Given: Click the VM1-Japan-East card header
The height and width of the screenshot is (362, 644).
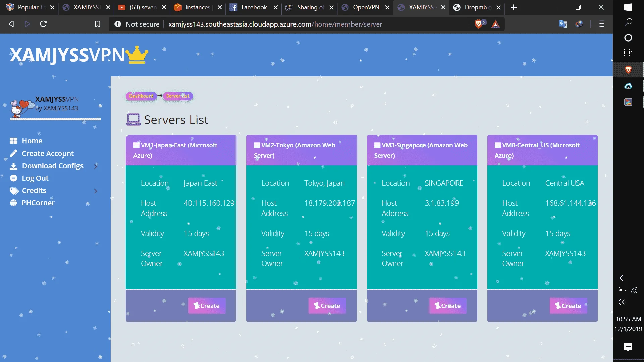Looking at the screenshot, I should 181,150.
